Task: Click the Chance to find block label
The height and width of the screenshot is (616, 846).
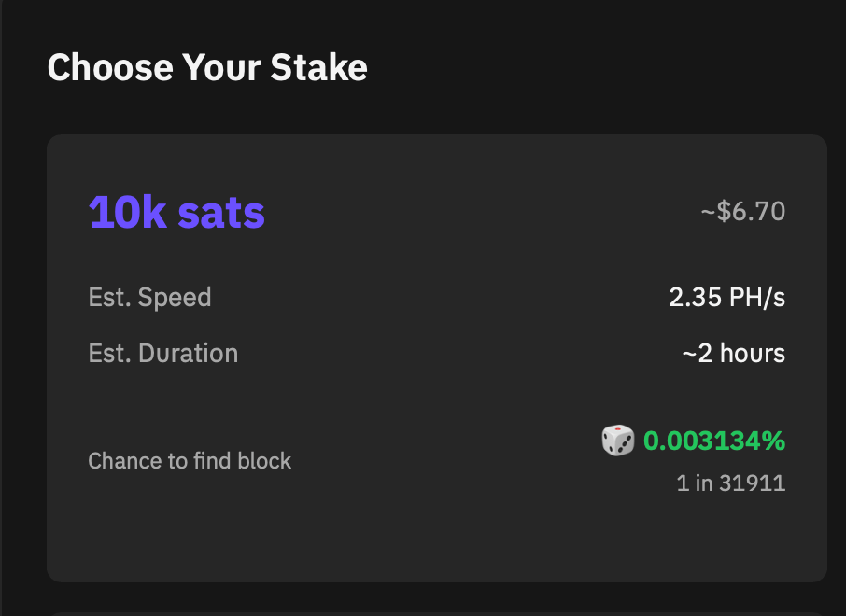Action: [190, 461]
